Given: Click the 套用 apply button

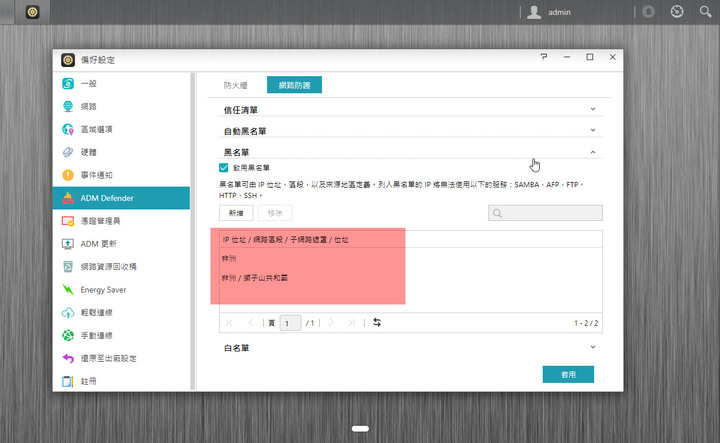Looking at the screenshot, I should [x=568, y=375].
